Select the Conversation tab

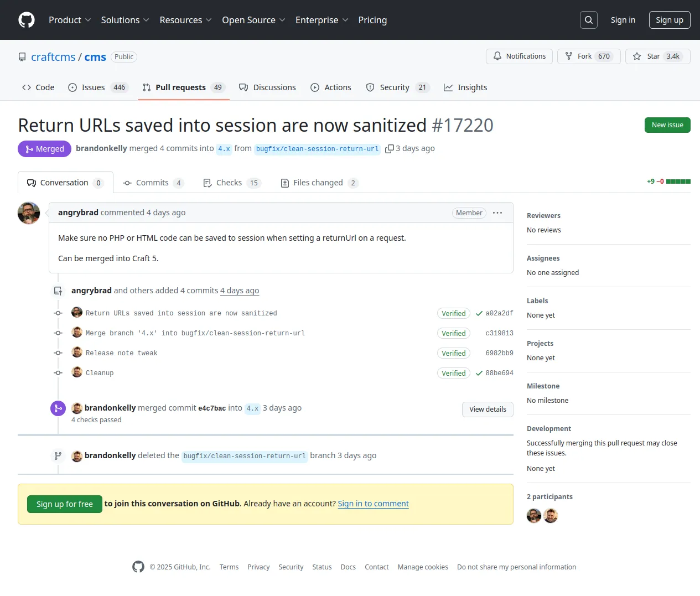pyautogui.click(x=65, y=183)
